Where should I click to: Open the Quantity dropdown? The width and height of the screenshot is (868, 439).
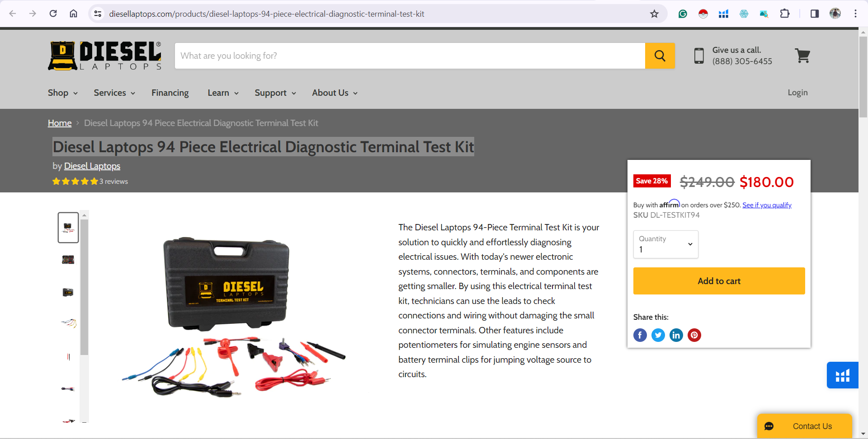point(665,244)
